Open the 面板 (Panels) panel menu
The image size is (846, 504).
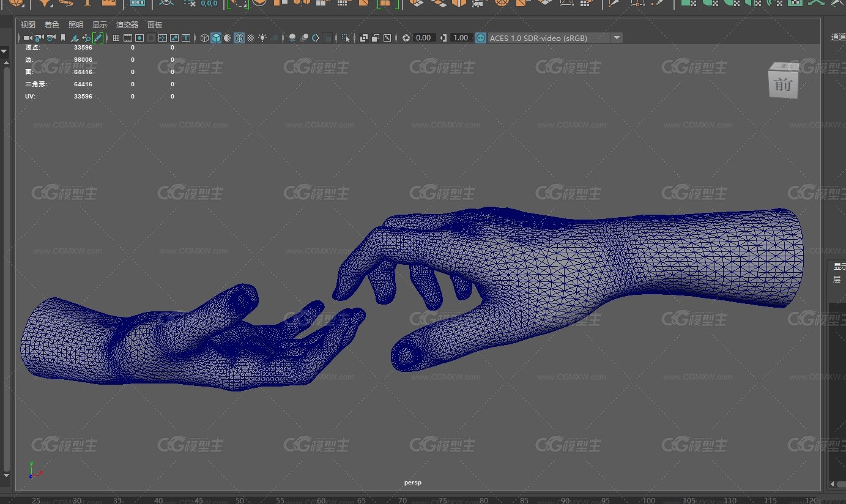click(x=155, y=25)
